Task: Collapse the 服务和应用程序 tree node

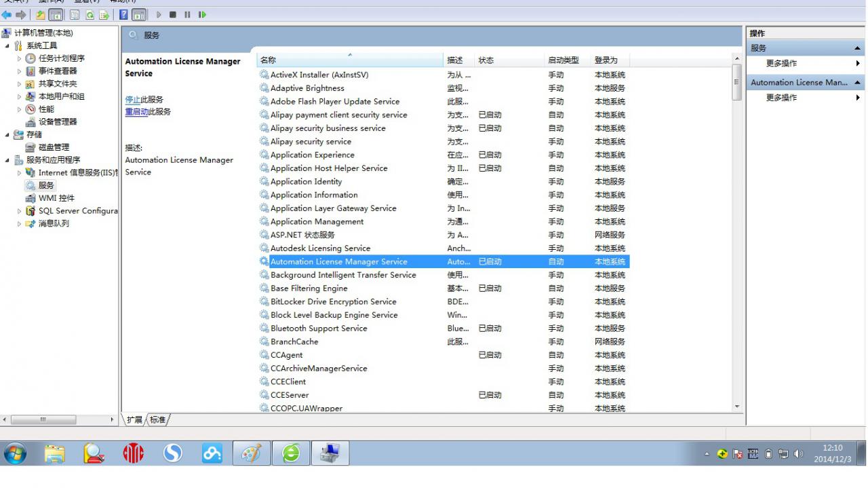Action: tap(7, 160)
